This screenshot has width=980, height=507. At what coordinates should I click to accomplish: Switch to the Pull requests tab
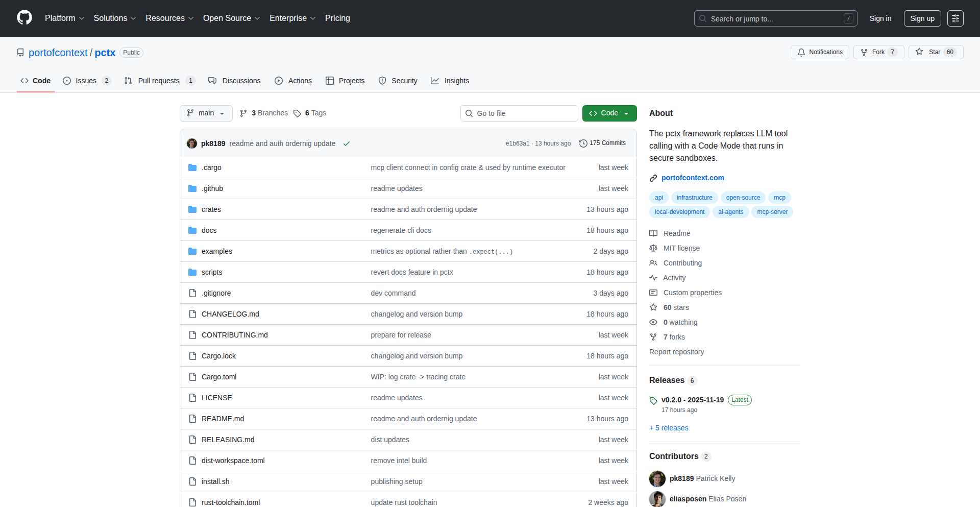pos(158,81)
